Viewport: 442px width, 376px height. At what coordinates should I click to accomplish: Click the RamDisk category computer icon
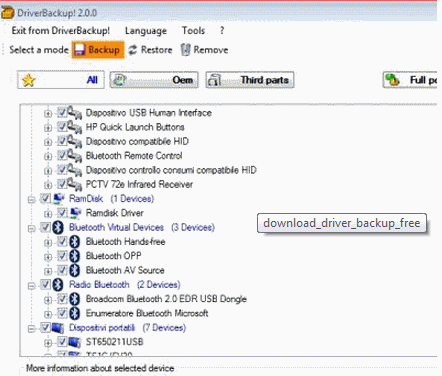(59, 199)
